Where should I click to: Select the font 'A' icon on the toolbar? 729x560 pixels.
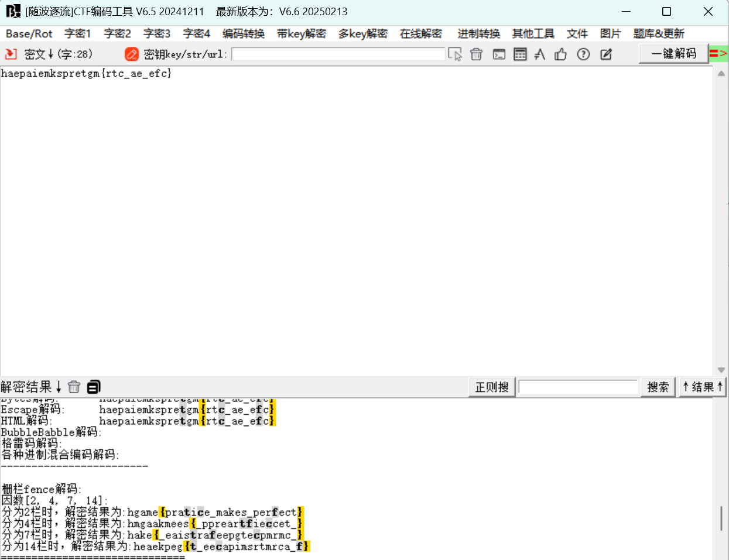click(x=539, y=53)
